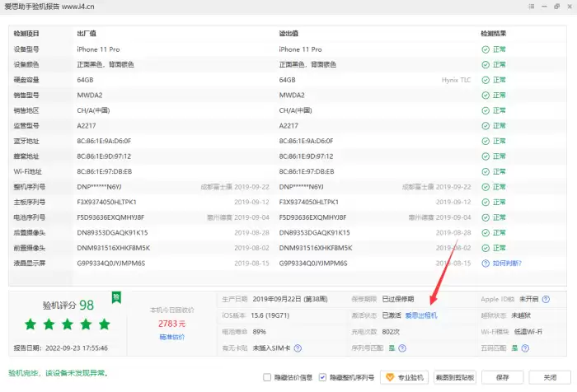Click the green check icon in Wi-Fi地址 row
This screenshot has height=392, width=577.
click(x=486, y=172)
